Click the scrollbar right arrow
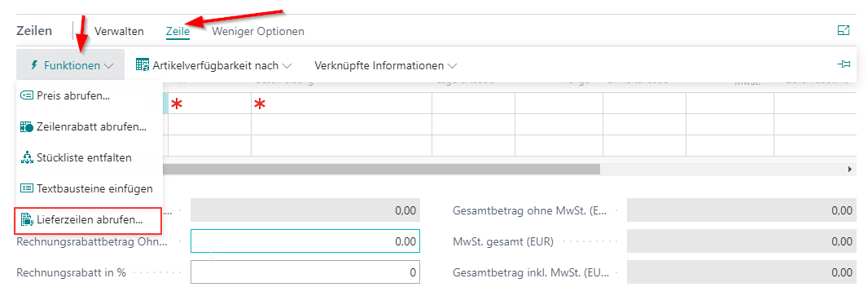The height and width of the screenshot is (296, 868). coord(850,169)
